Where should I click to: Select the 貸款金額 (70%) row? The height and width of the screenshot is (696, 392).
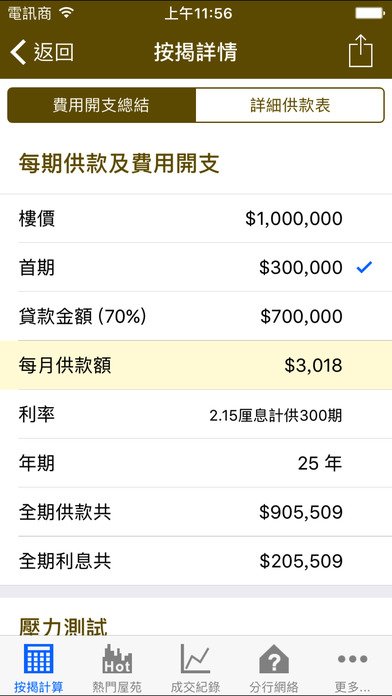(196, 316)
